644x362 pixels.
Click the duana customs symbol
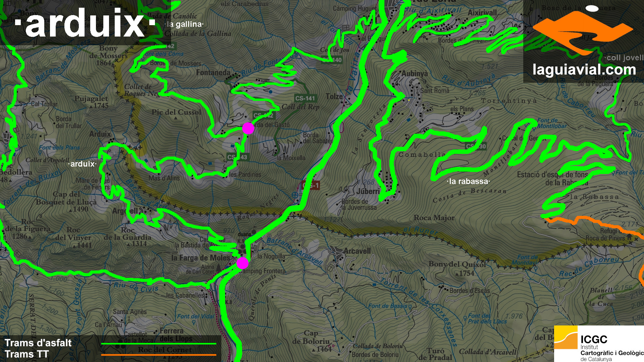254,232
